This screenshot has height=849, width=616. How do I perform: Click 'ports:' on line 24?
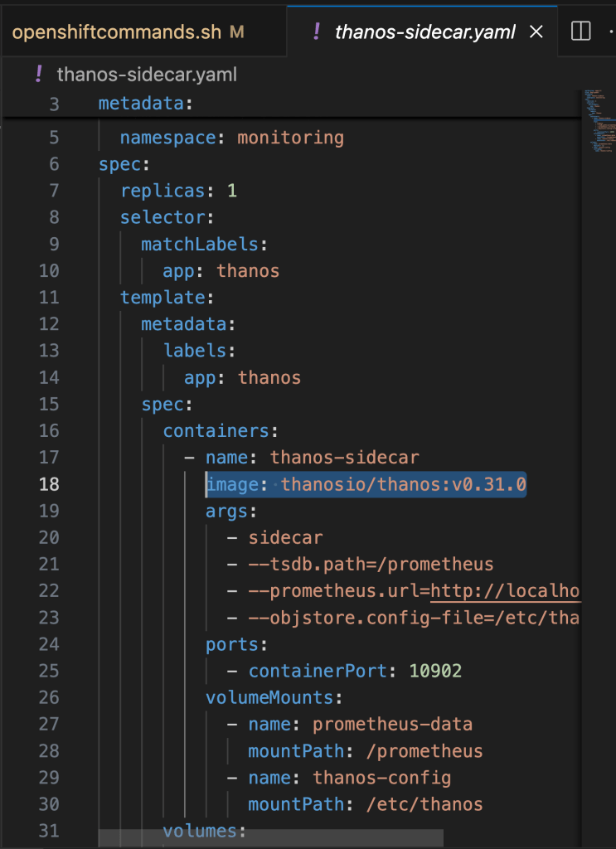point(236,644)
